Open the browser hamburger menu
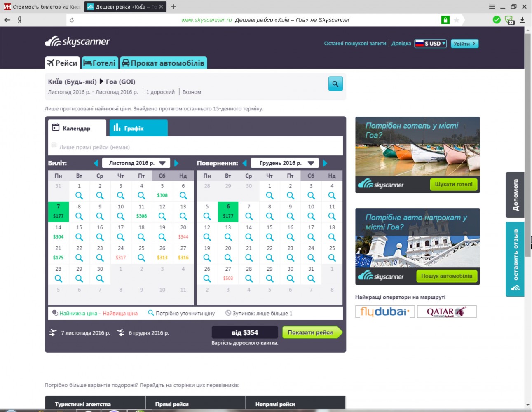The width and height of the screenshot is (532, 412). 492,7
